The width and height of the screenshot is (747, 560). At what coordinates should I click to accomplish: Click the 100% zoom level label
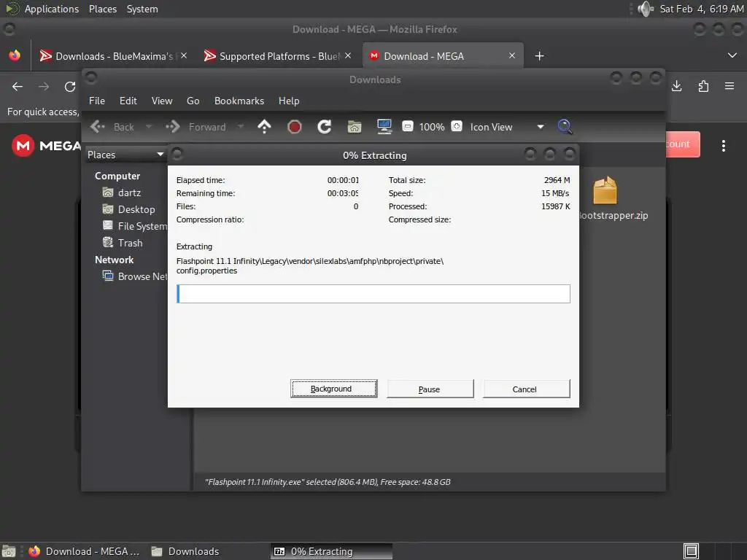[432, 127]
